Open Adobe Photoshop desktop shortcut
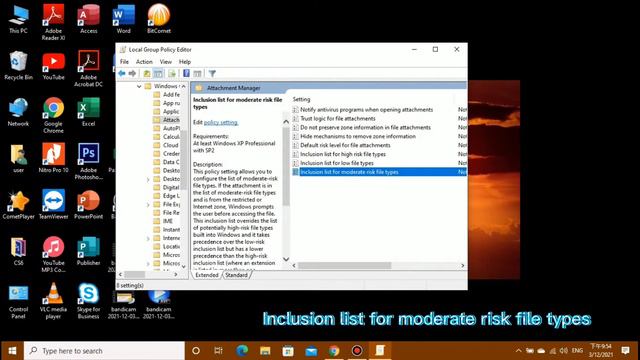640x360 pixels. coord(89,162)
